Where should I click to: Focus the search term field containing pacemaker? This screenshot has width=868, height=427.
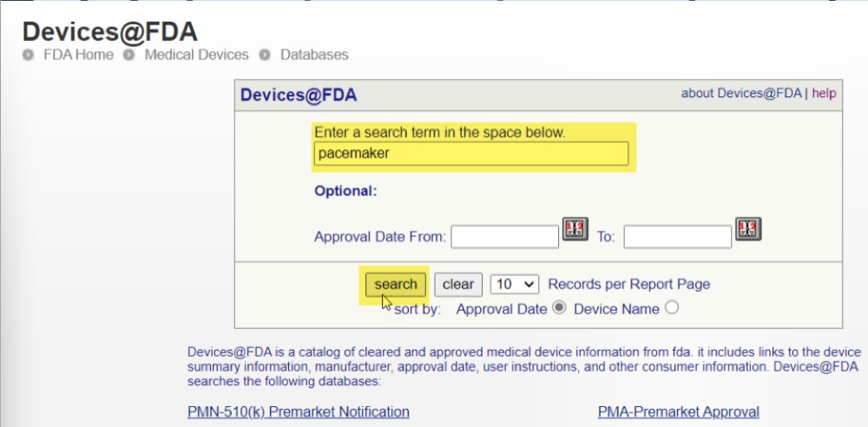(470, 154)
